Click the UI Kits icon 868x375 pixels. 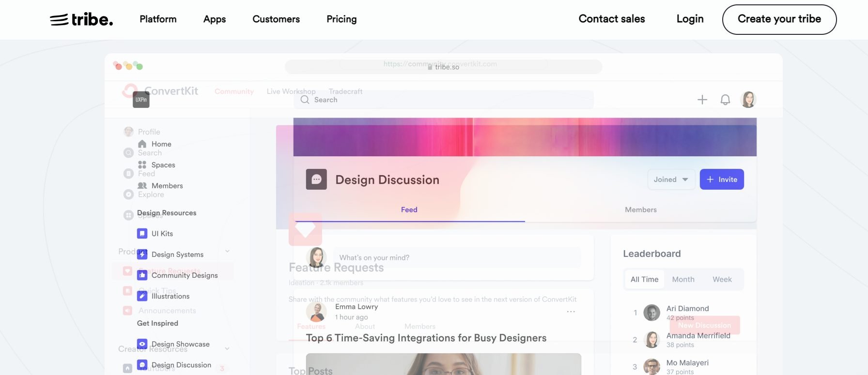click(x=142, y=234)
